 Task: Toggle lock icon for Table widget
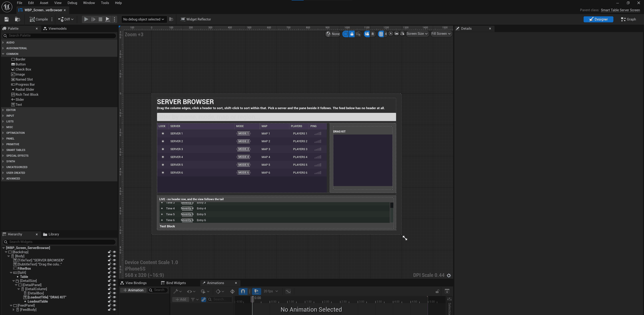[109, 277]
